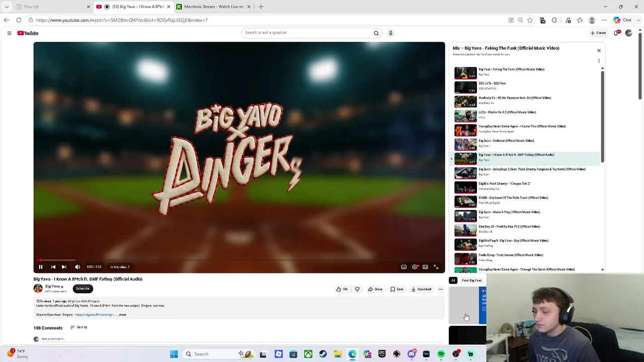The height and width of the screenshot is (362, 644).
Task: Dislike the video
Action: coord(357,289)
